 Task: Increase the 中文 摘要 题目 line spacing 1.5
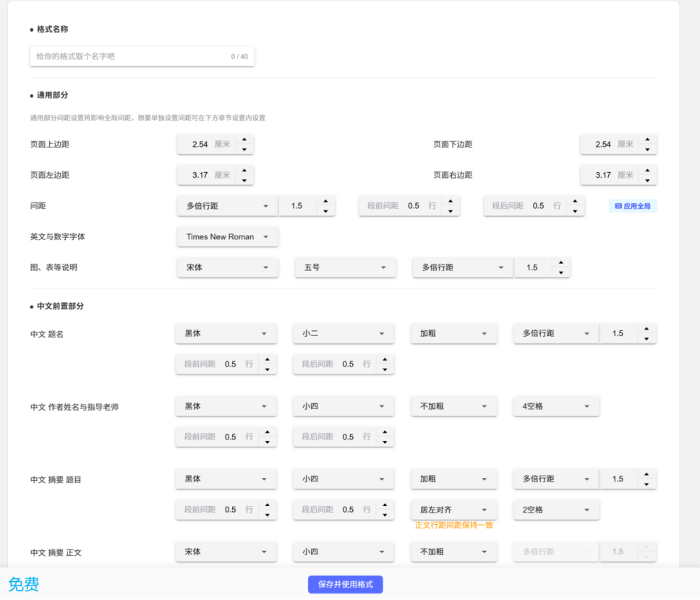tap(646, 474)
